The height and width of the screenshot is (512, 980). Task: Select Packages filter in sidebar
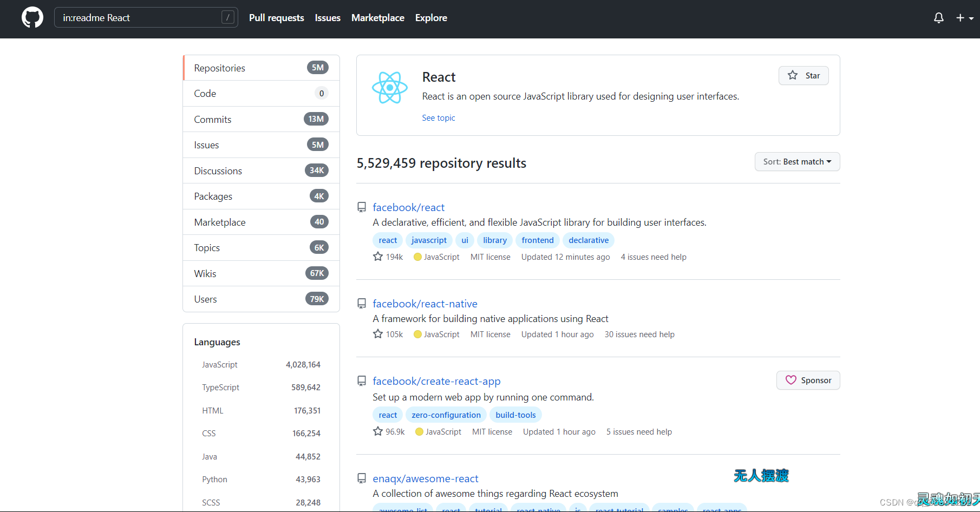coord(262,196)
